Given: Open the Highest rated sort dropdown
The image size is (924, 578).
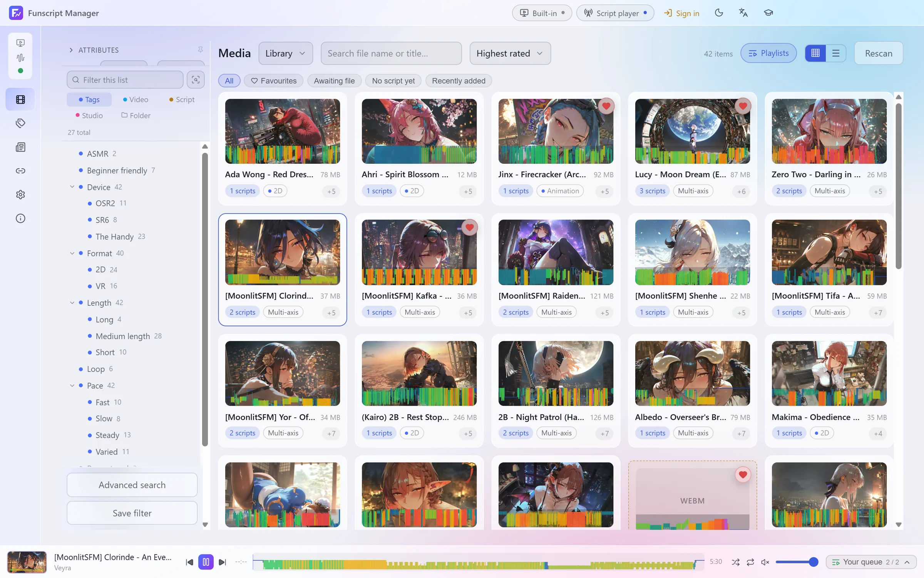Looking at the screenshot, I should tap(510, 53).
